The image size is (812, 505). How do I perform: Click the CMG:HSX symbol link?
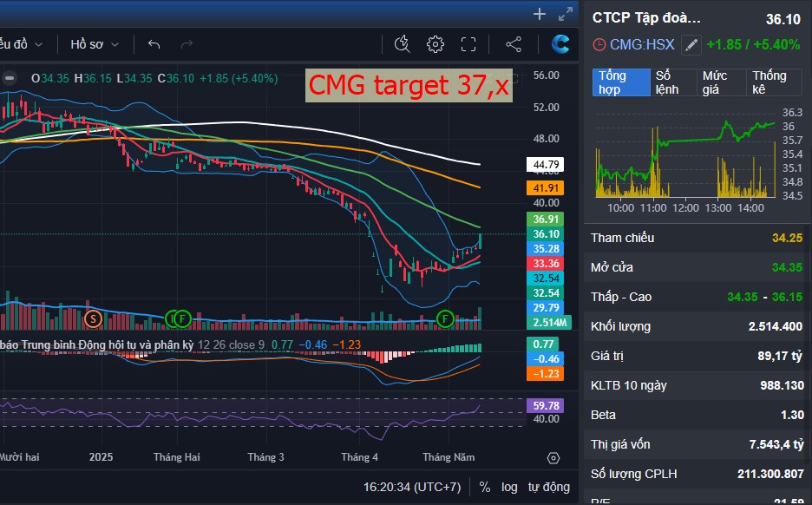(642, 44)
